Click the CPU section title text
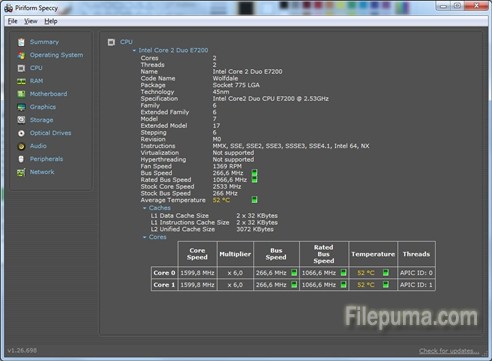This screenshot has height=361, width=492. (126, 42)
